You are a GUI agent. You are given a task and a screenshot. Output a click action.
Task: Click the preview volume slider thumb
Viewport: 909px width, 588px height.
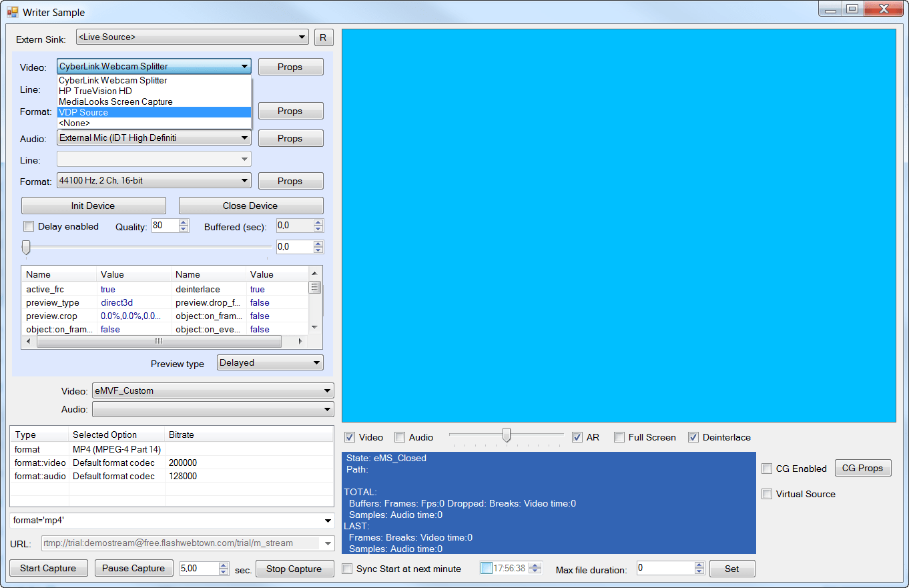(507, 435)
